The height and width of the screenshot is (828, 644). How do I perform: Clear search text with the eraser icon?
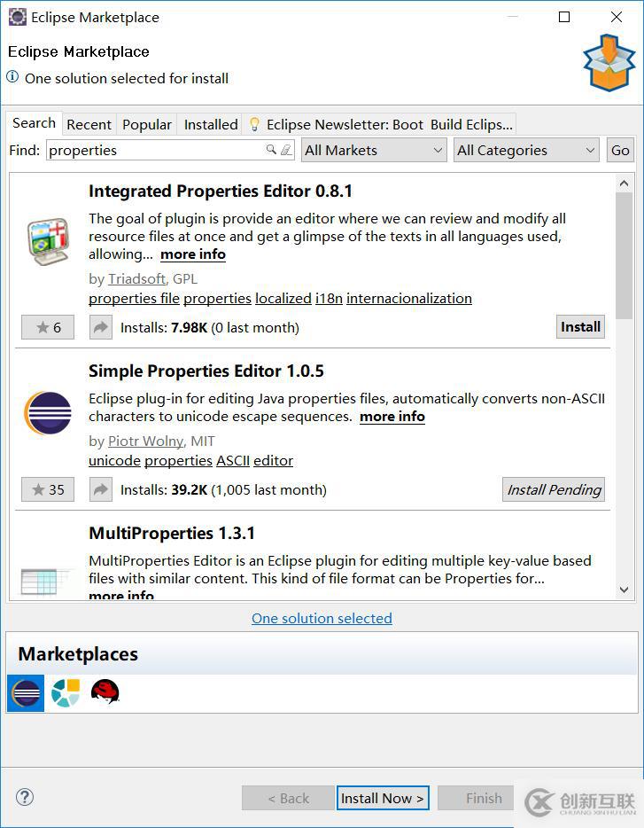(286, 150)
